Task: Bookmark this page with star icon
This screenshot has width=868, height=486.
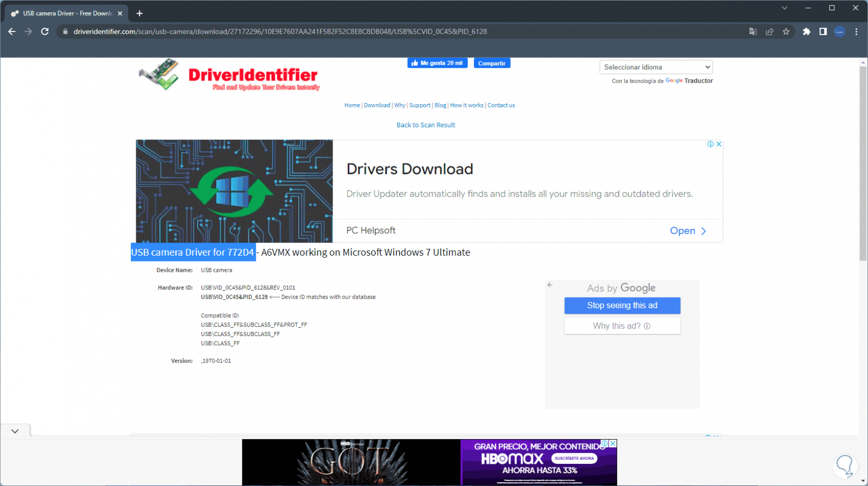Action: (786, 32)
